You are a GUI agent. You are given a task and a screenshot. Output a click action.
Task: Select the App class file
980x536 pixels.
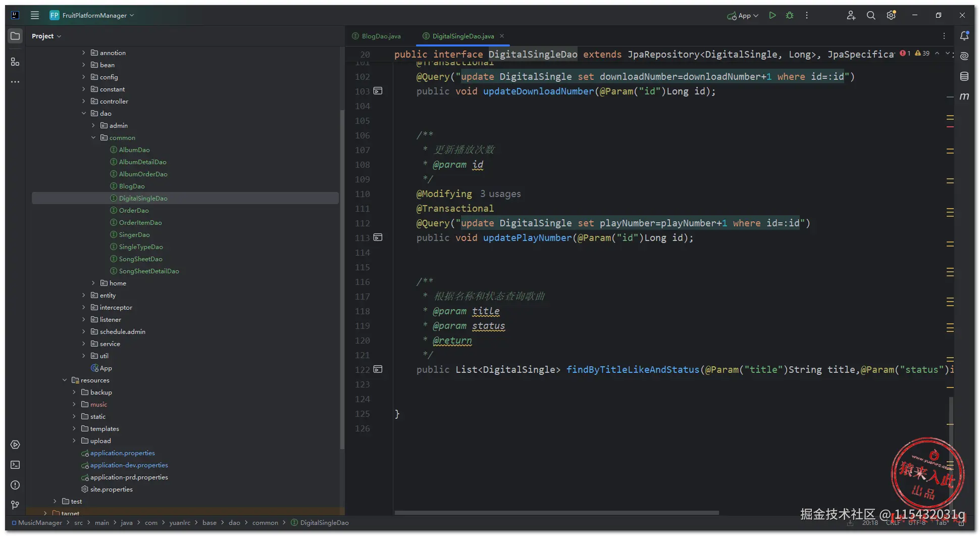[x=106, y=368]
